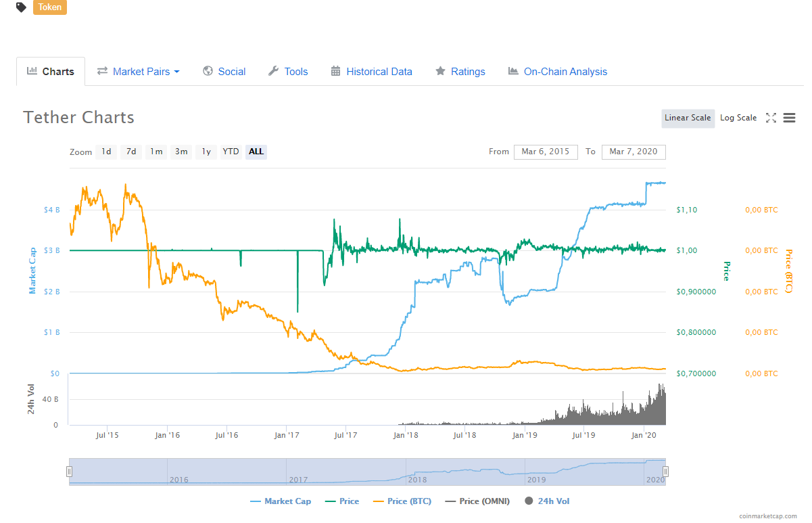The height and width of the screenshot is (523, 812).
Task: Click the Jul '15 x-axis label
Action: 108,435
